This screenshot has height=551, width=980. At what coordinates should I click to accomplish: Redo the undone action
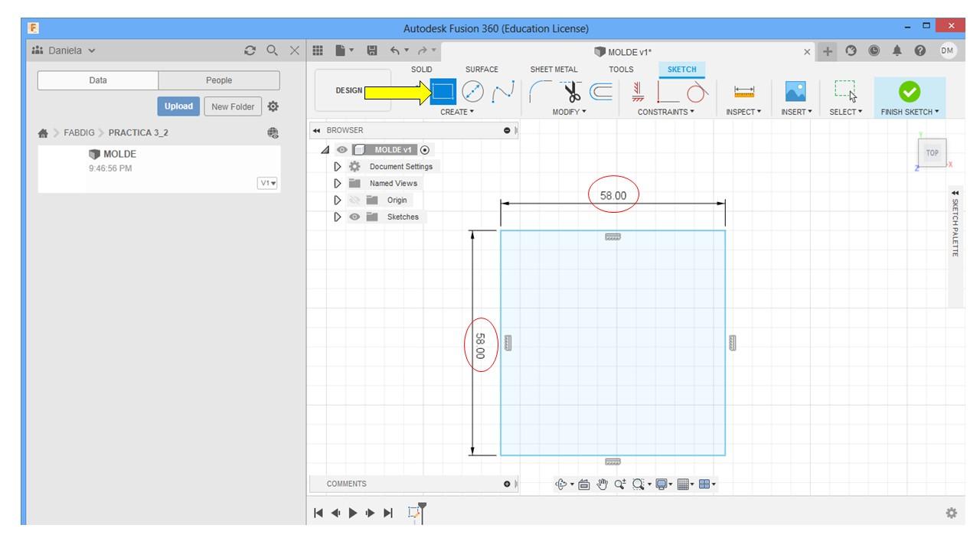[423, 51]
